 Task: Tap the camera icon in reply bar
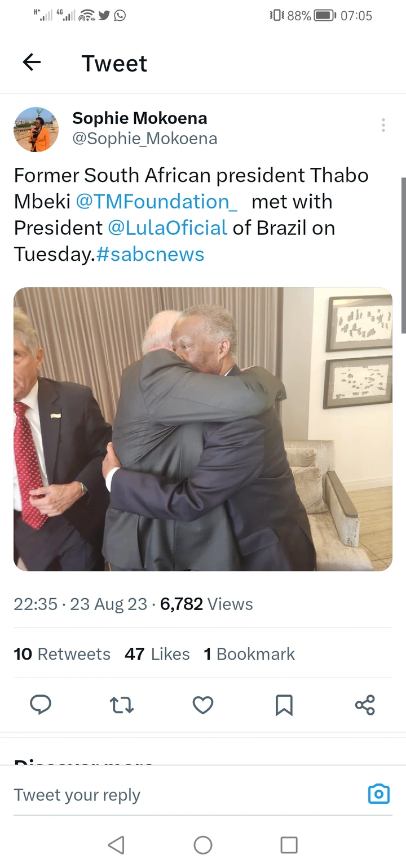click(379, 794)
